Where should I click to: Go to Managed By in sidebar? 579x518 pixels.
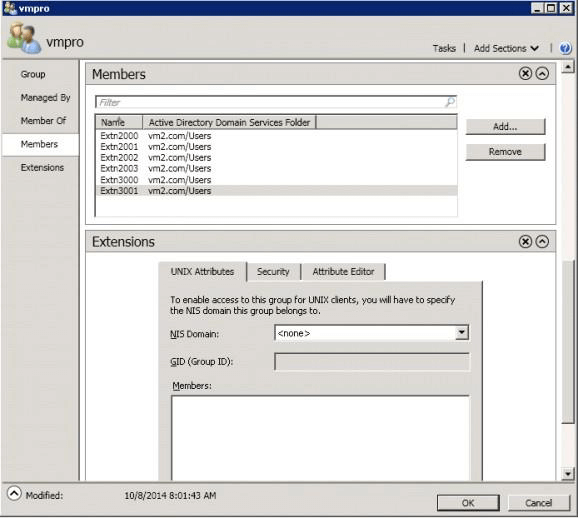[x=45, y=97]
